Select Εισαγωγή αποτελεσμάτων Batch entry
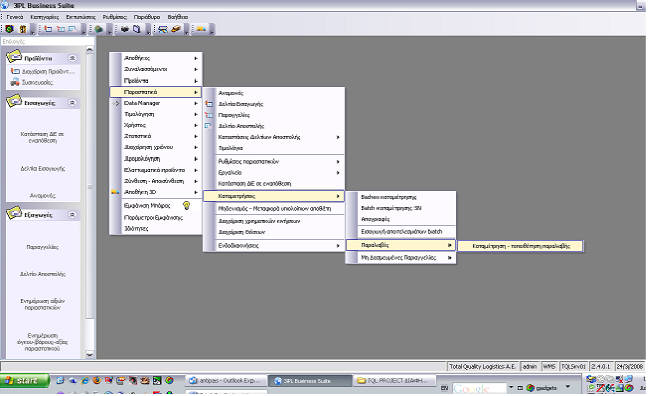Screen dimensions: 648x396 click(401, 231)
